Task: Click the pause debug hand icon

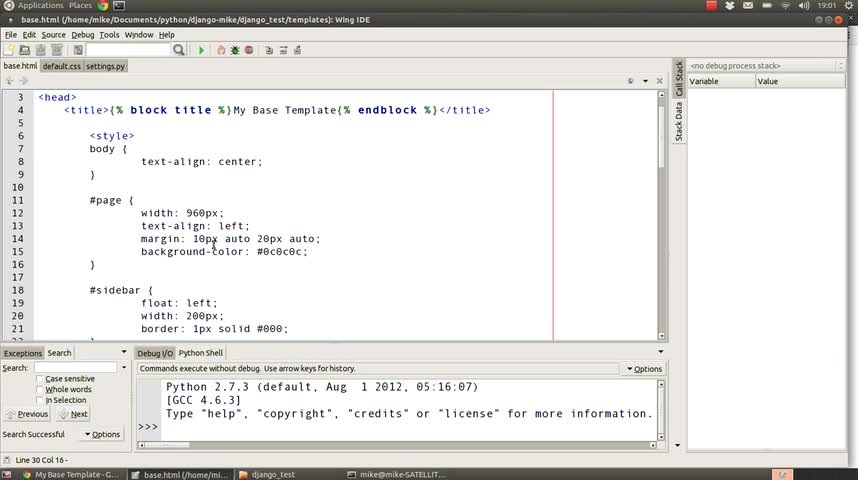Action: coord(221,50)
